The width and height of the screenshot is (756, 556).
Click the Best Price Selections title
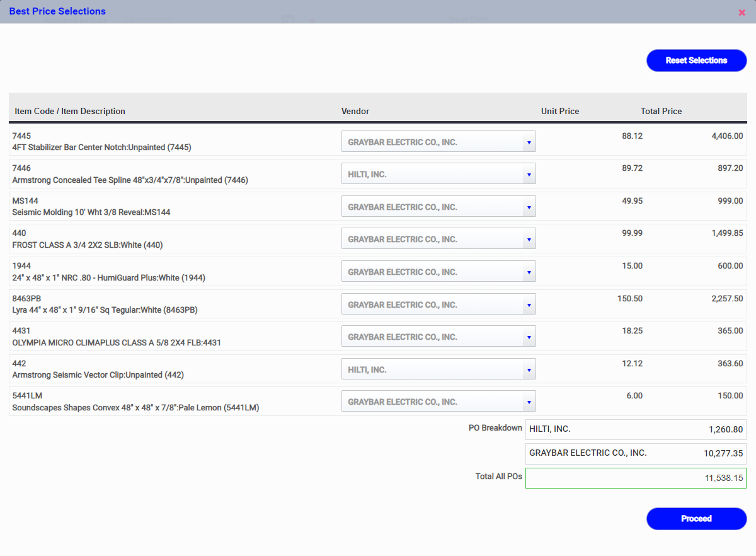pos(57,11)
